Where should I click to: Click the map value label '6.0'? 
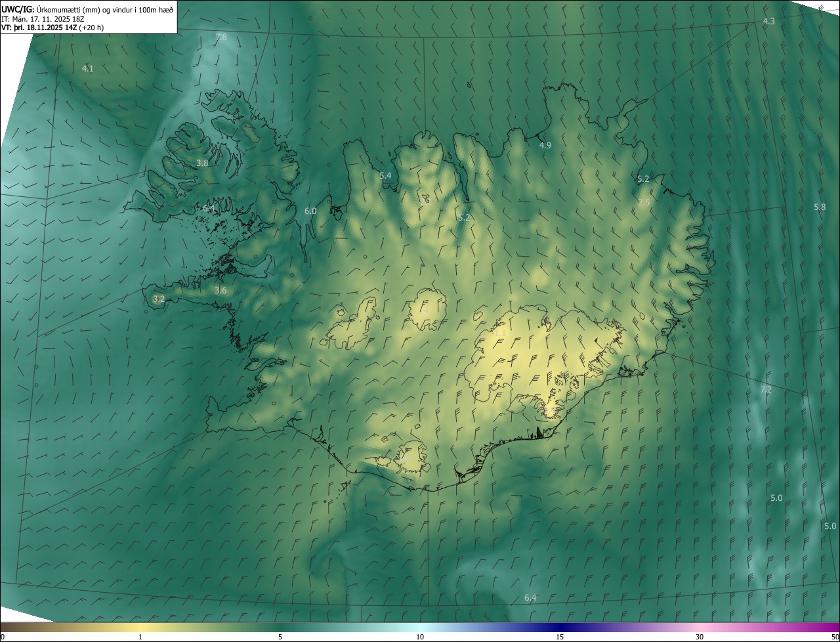click(310, 211)
